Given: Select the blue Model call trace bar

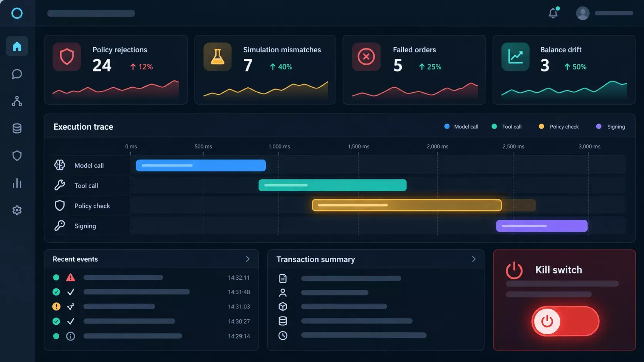Looking at the screenshot, I should (x=201, y=165).
